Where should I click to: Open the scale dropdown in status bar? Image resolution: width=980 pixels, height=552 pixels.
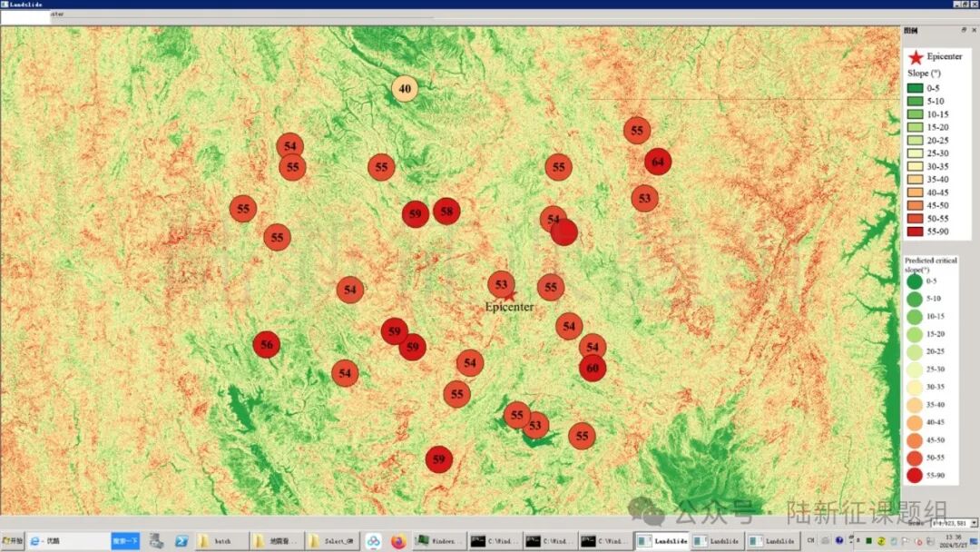[x=974, y=523]
